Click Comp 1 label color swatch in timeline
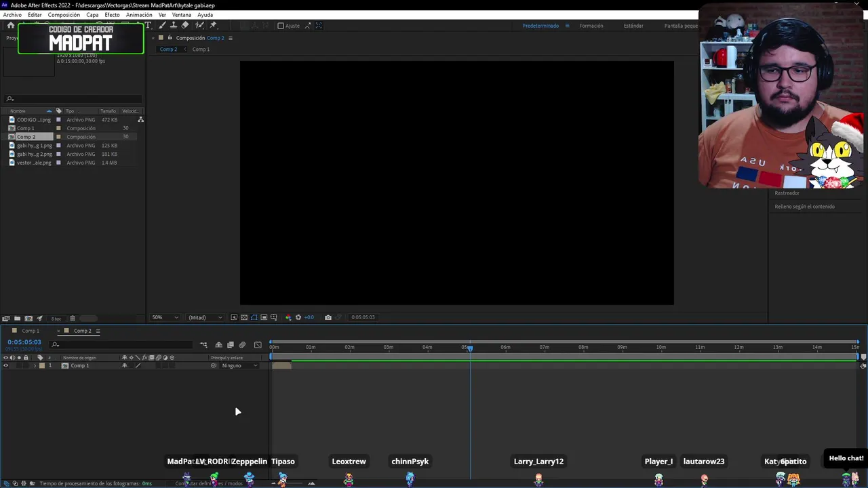The width and height of the screenshot is (868, 488). pyautogui.click(x=42, y=366)
